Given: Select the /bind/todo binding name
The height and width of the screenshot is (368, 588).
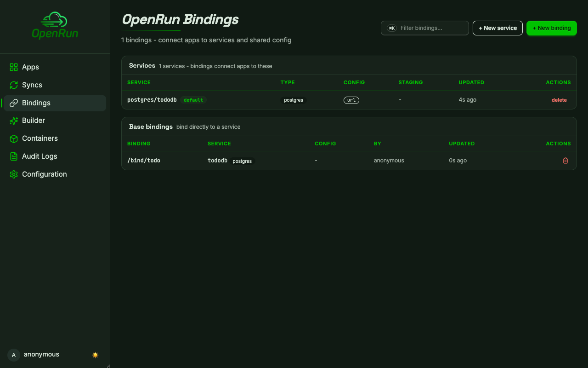Looking at the screenshot, I should coord(144,161).
